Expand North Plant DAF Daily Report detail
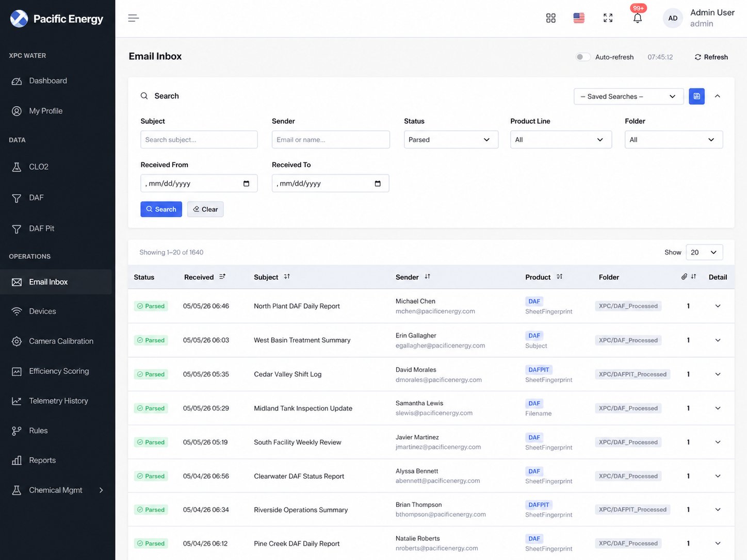Viewport: 747px width, 560px height. [718, 306]
